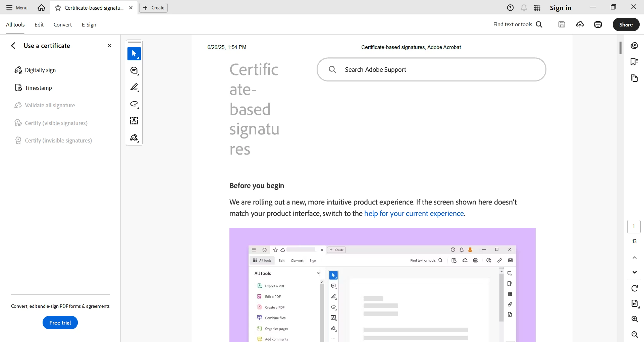Open the AI Assistant panel icon
The height and width of the screenshot is (342, 644).
[634, 46]
